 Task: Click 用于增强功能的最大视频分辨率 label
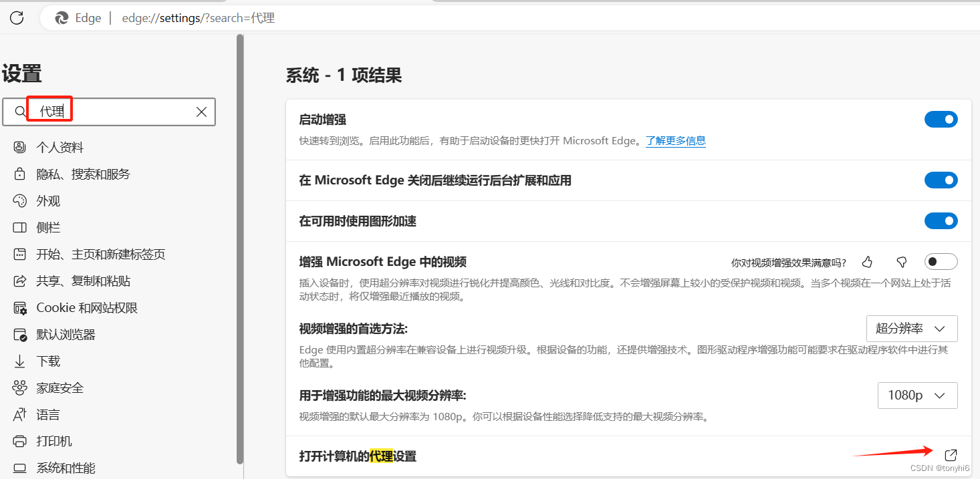point(382,395)
